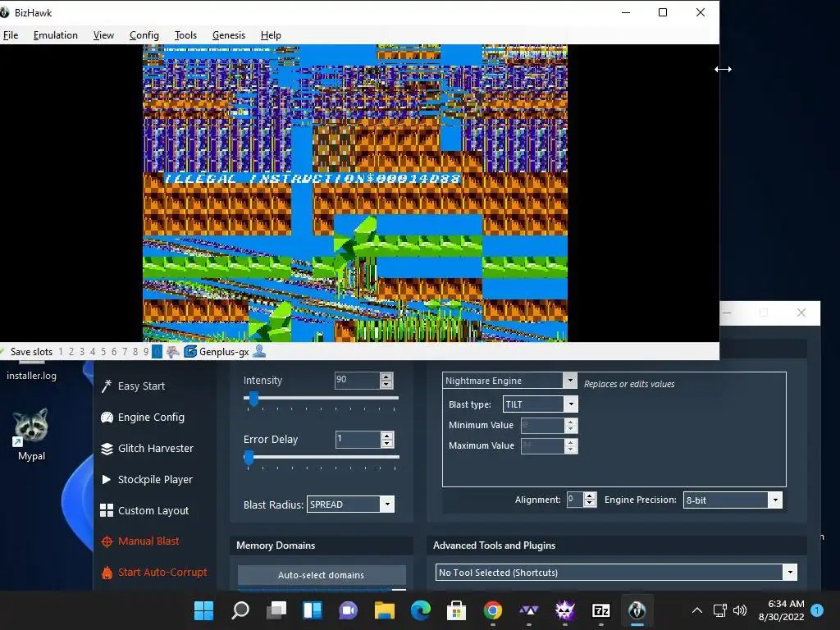Select save slot 5 in status bar
Screen dimensions: 840x630
(x=103, y=352)
